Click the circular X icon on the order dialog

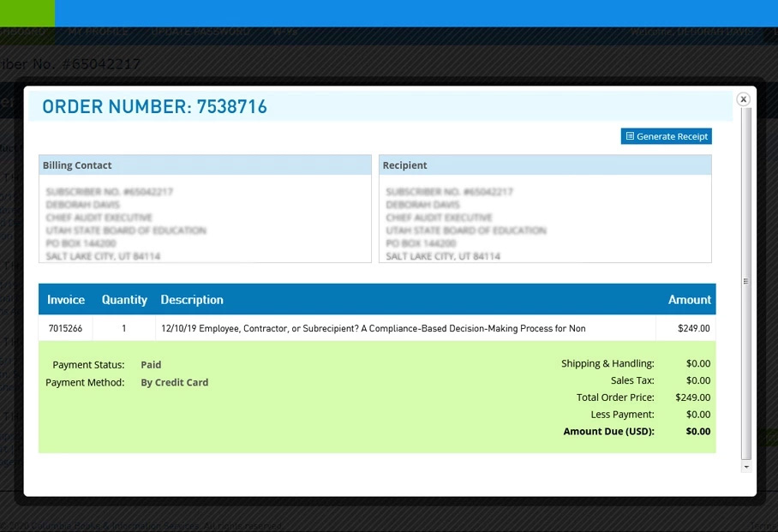click(x=743, y=99)
